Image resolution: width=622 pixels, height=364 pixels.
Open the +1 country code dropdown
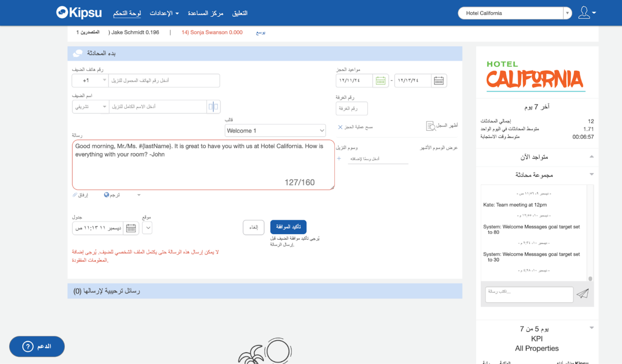[x=90, y=80]
